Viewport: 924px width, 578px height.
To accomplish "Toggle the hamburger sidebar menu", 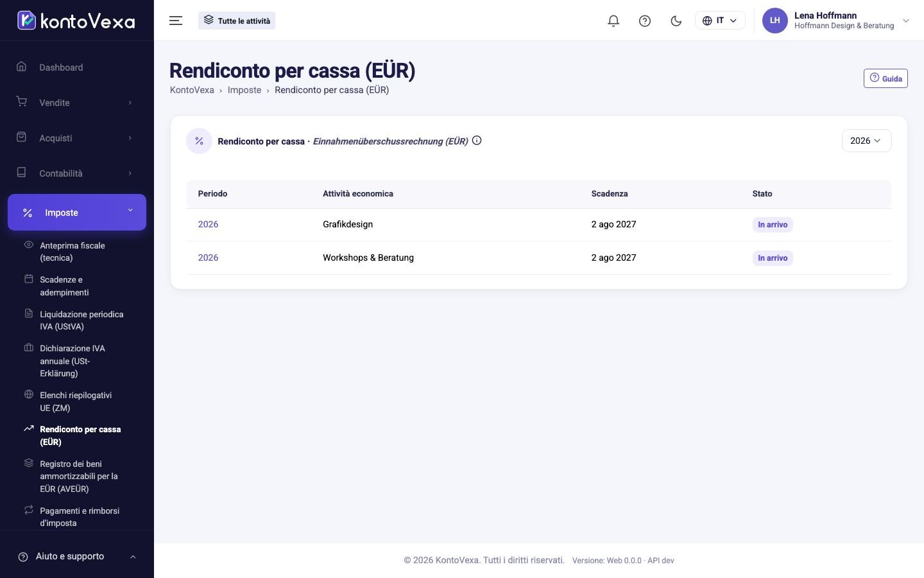I will [x=176, y=21].
